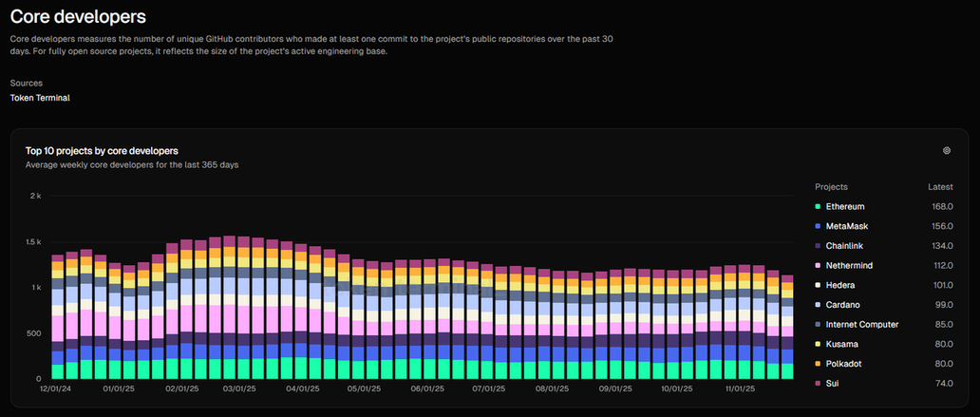980x417 pixels.
Task: Open the Token Terminal source link
Action: [40, 98]
